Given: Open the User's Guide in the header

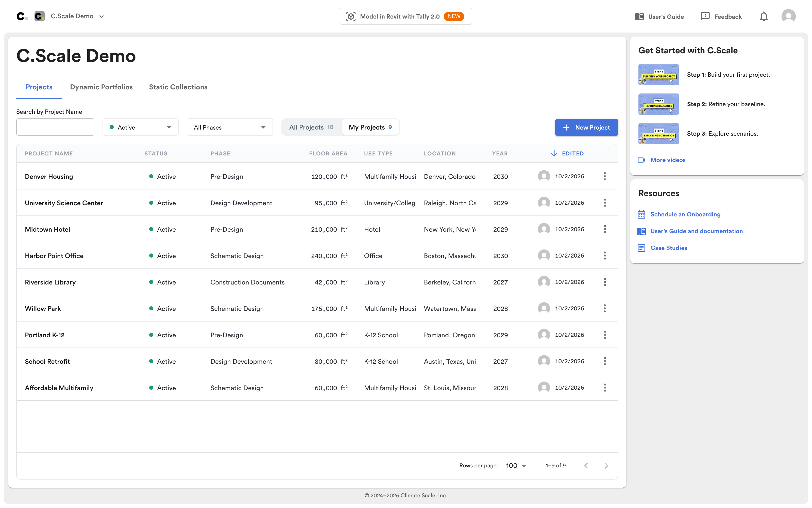Looking at the screenshot, I should 659,17.
